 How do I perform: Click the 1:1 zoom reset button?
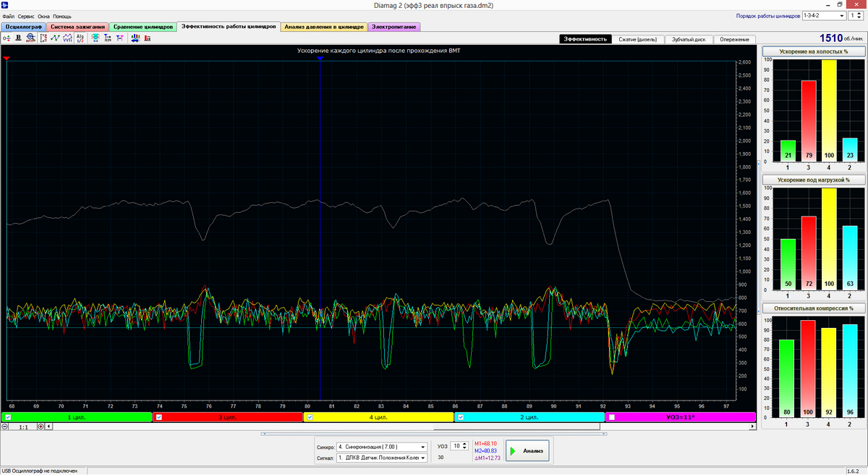(x=22, y=426)
